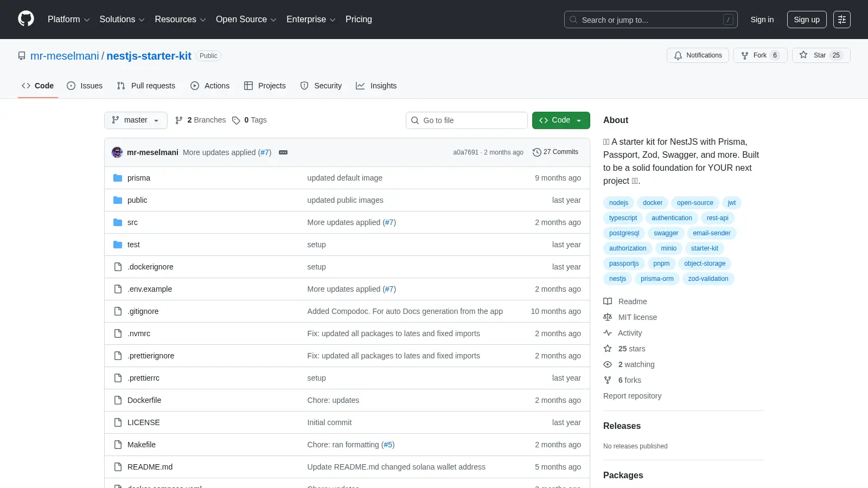Image resolution: width=868 pixels, height=488 pixels.
Task: Expand the Solutions menu
Action: coord(122,20)
